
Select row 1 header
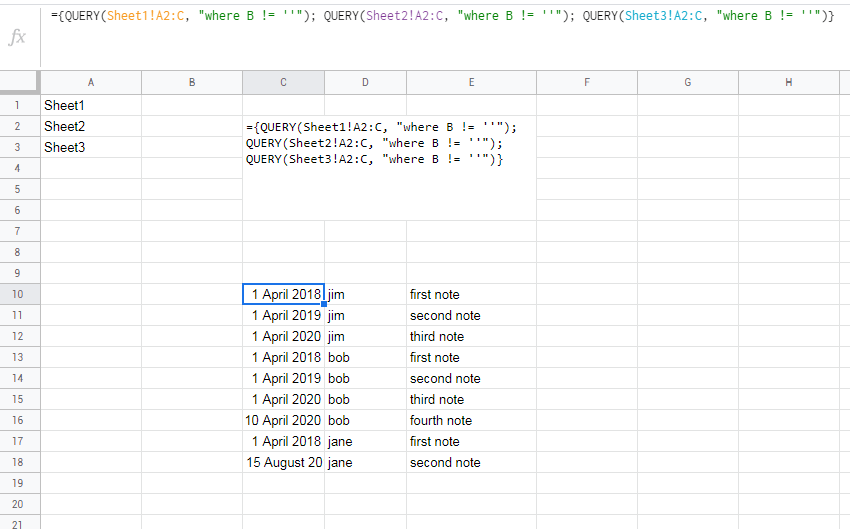pyautogui.click(x=17, y=105)
